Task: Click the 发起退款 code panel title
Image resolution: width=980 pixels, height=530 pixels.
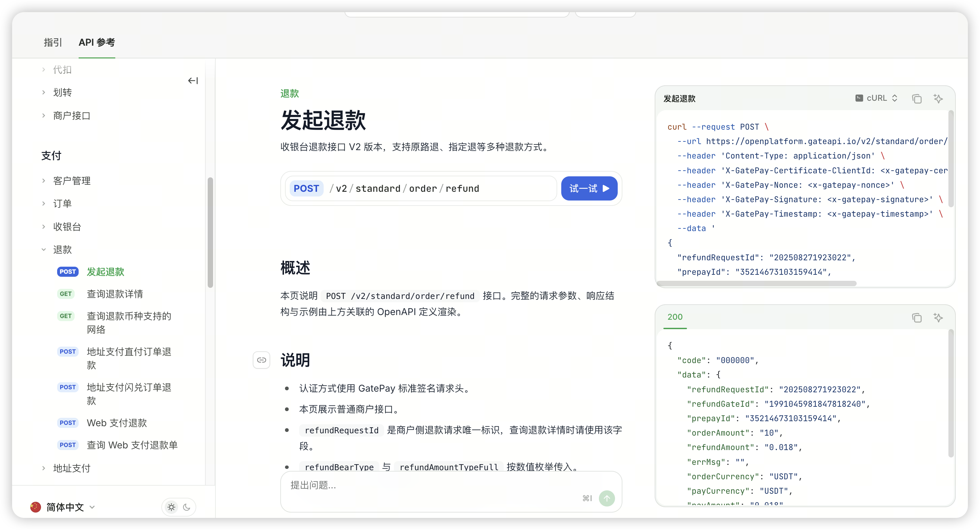Action: [680, 98]
